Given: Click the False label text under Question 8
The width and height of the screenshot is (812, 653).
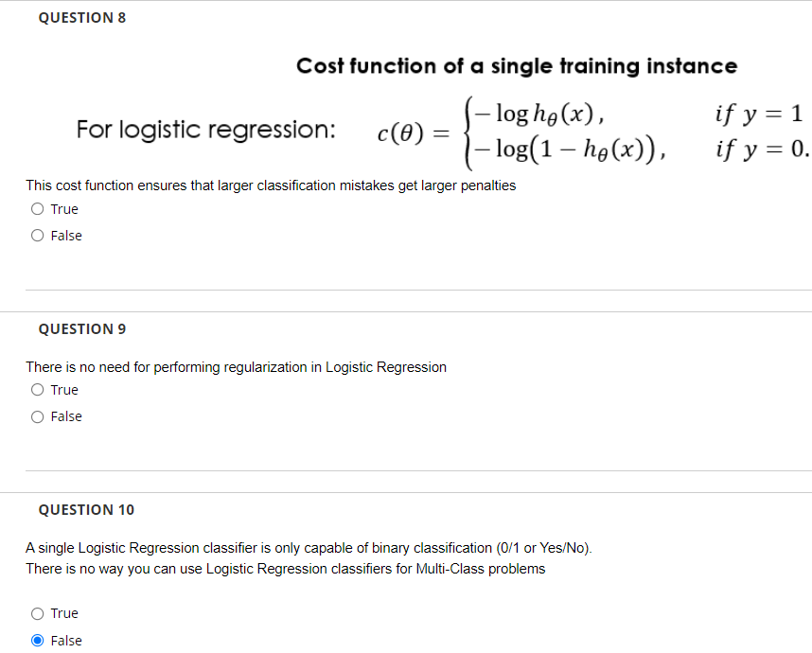Looking at the screenshot, I should coord(67,235).
